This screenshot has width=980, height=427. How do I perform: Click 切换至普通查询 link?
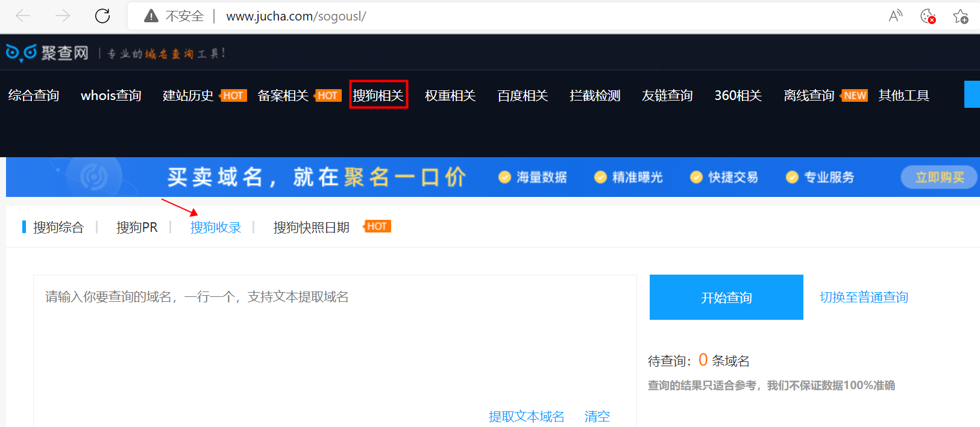tap(864, 297)
